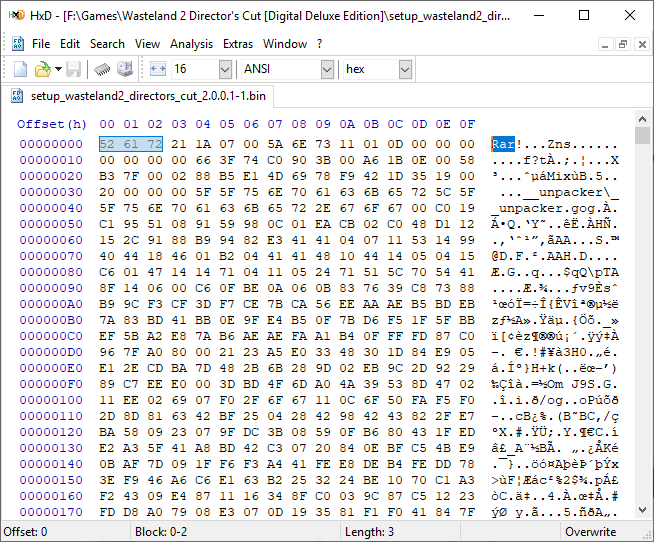Select the setup_wasteland2_directors_cut_2.0.0.1-1.bin tab
This screenshot has height=542, width=654.
pos(139,96)
